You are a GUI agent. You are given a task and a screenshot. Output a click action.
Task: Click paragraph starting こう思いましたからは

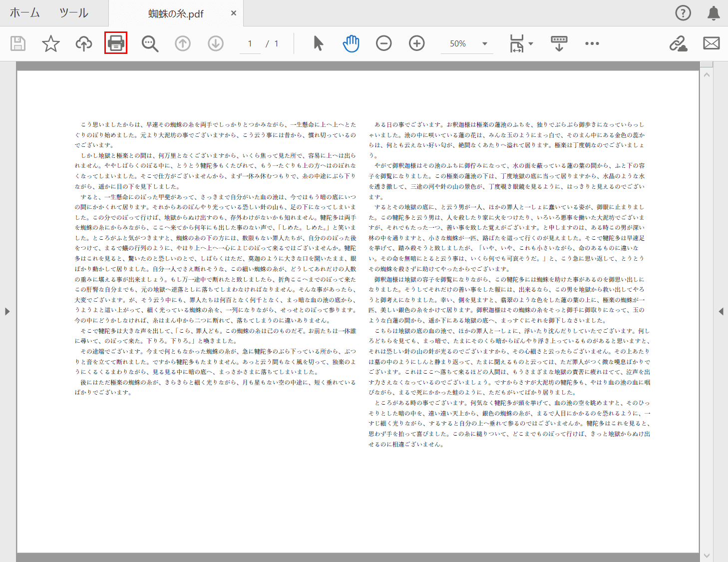pyautogui.click(x=216, y=134)
